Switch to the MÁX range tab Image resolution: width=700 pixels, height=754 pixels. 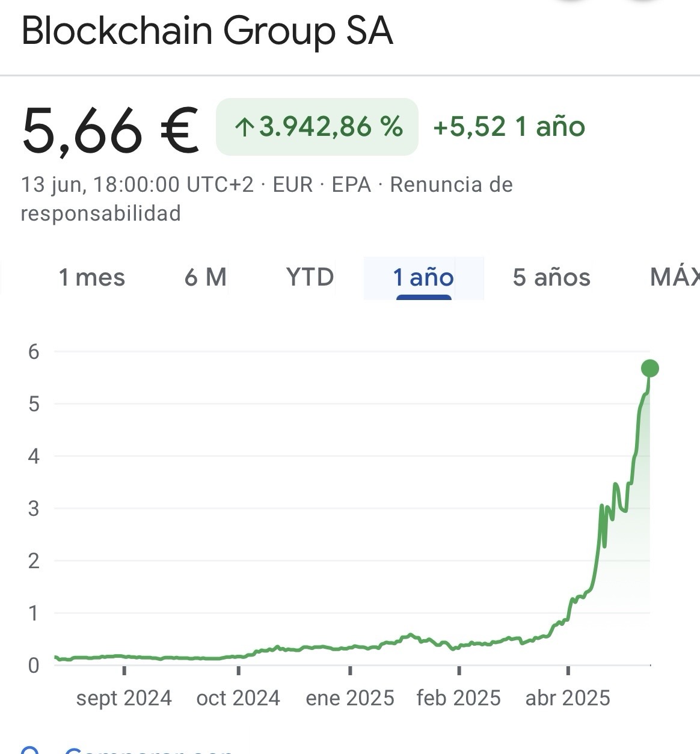(x=675, y=278)
